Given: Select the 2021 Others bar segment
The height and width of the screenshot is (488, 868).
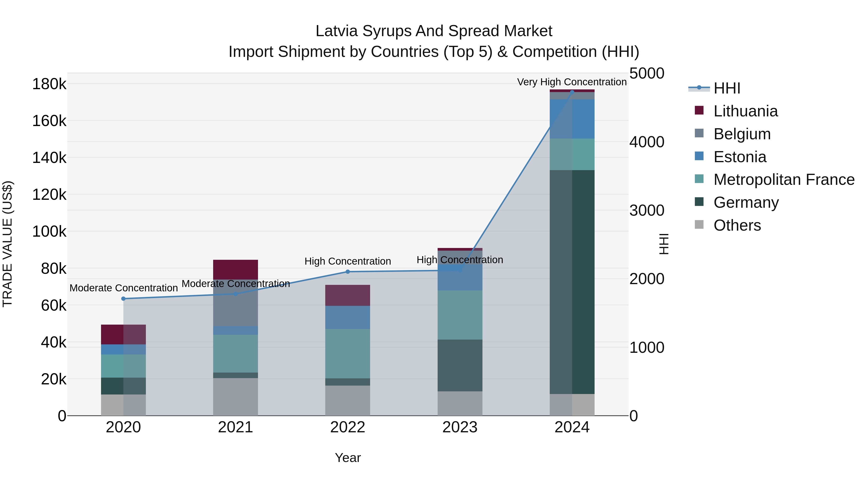Looking at the screenshot, I should pyautogui.click(x=236, y=397).
